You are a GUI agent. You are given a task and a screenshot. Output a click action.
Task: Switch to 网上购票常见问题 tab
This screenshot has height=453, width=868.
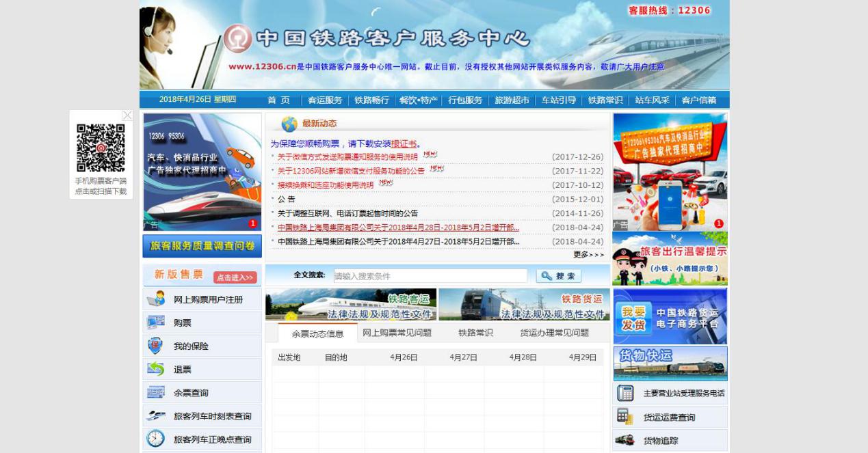click(x=397, y=333)
